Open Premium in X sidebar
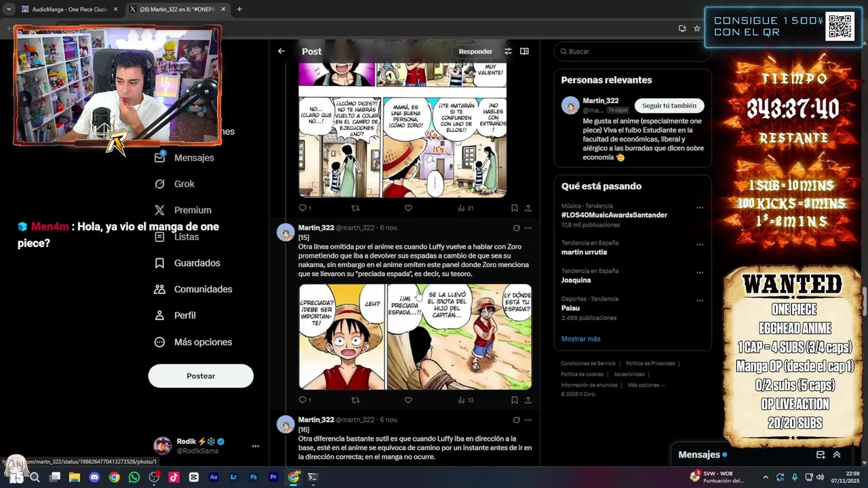Screen dimensions: 868x488 (x=183, y=210)
